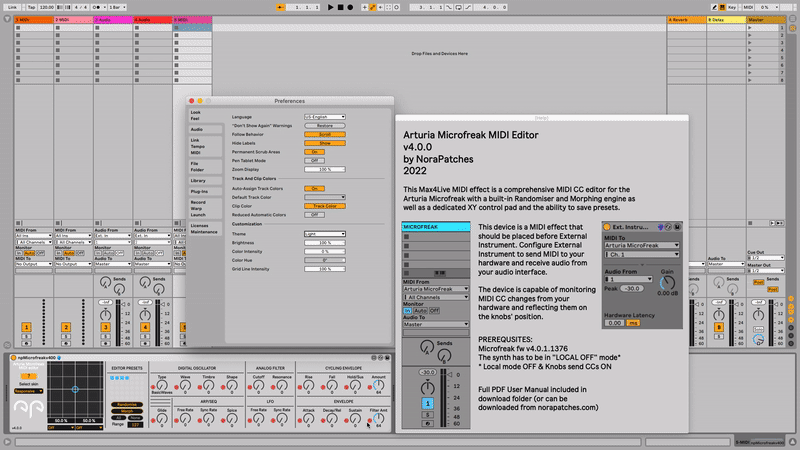Toggle Auto-Assign Track Colors
Image resolution: width=800 pixels, height=450 pixels.
point(315,188)
